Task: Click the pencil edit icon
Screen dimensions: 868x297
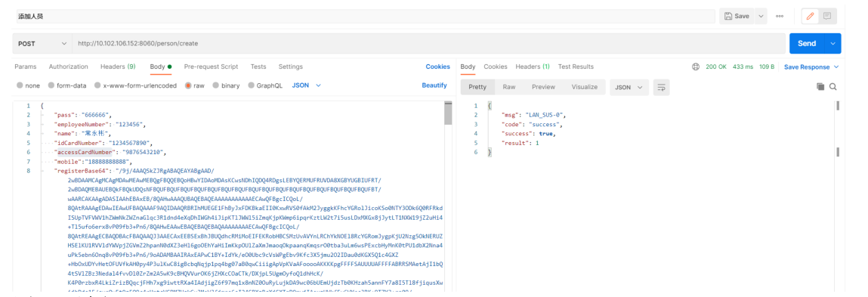Action: pos(811,16)
